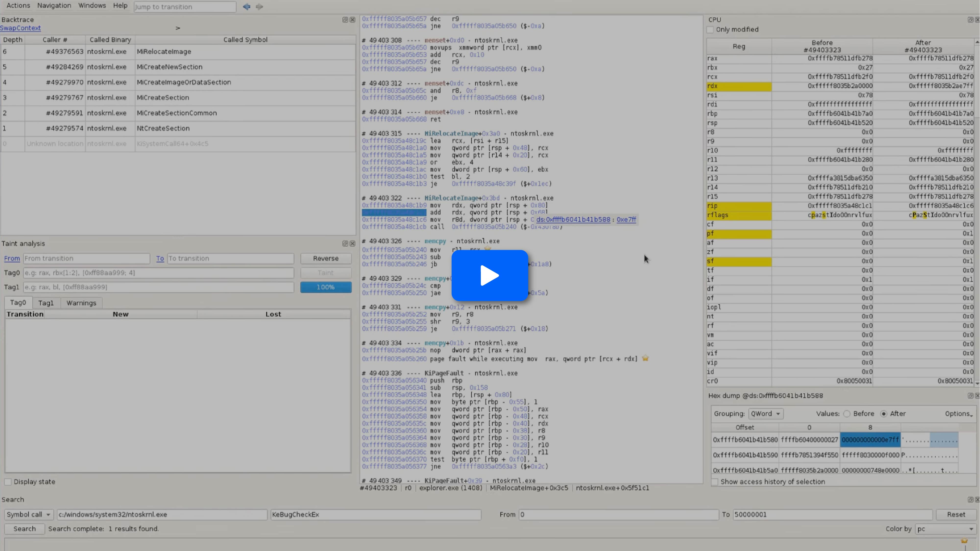Enable the Only modified checkbox
The height and width of the screenshot is (551, 980).
click(x=710, y=30)
